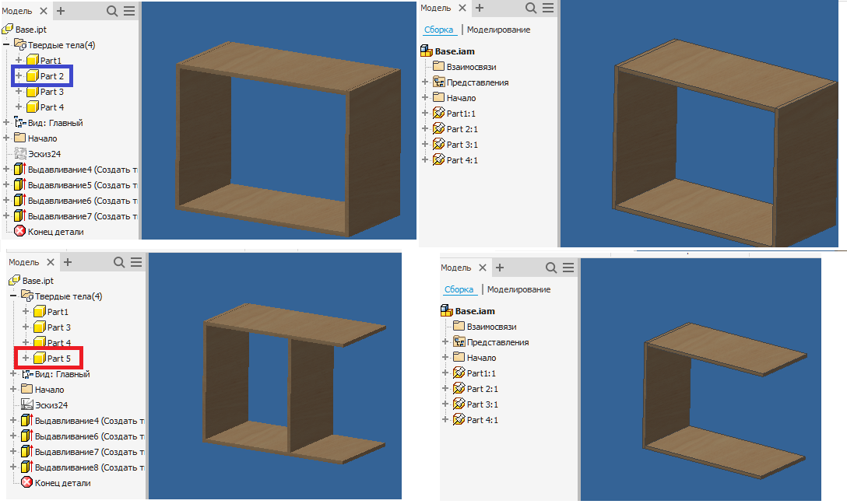
Task: Click the Представления folder icon
Action: point(439,82)
